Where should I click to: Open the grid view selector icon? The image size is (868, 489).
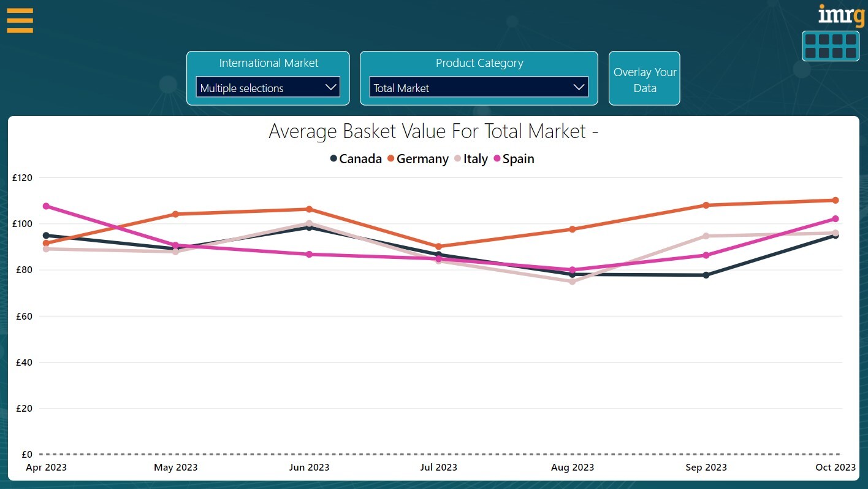tap(831, 45)
